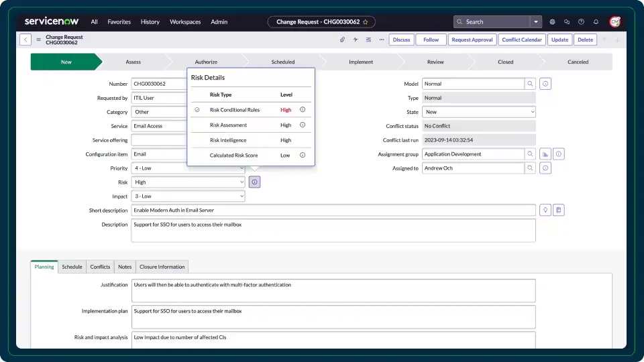Click info icon for Calculated Risk Score
The height and width of the screenshot is (362, 644).
pos(303,155)
